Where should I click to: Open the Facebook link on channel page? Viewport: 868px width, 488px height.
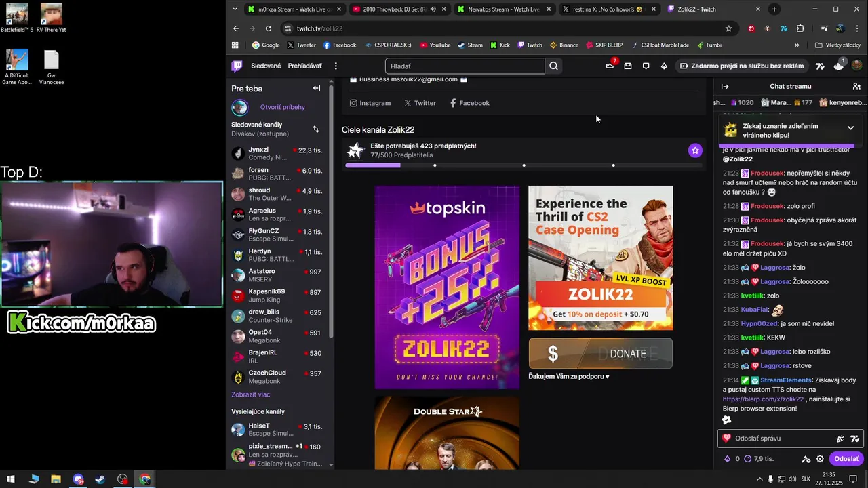(x=469, y=103)
